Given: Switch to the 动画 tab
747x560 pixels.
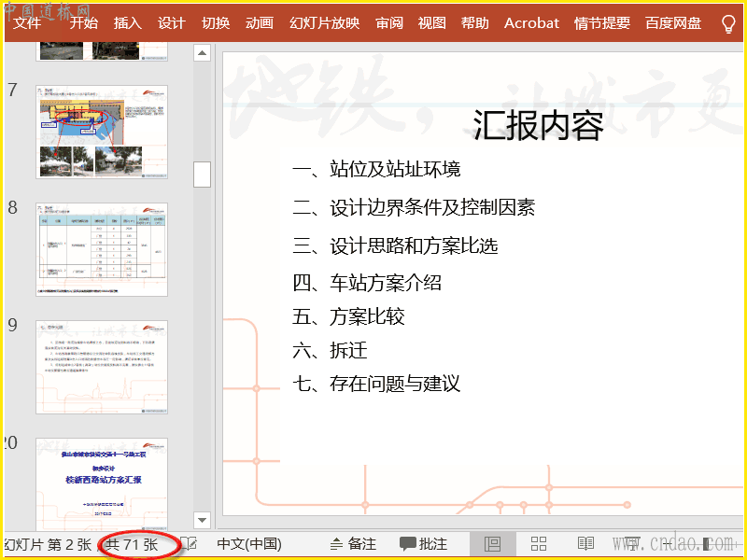Looking at the screenshot, I should pos(260,22).
